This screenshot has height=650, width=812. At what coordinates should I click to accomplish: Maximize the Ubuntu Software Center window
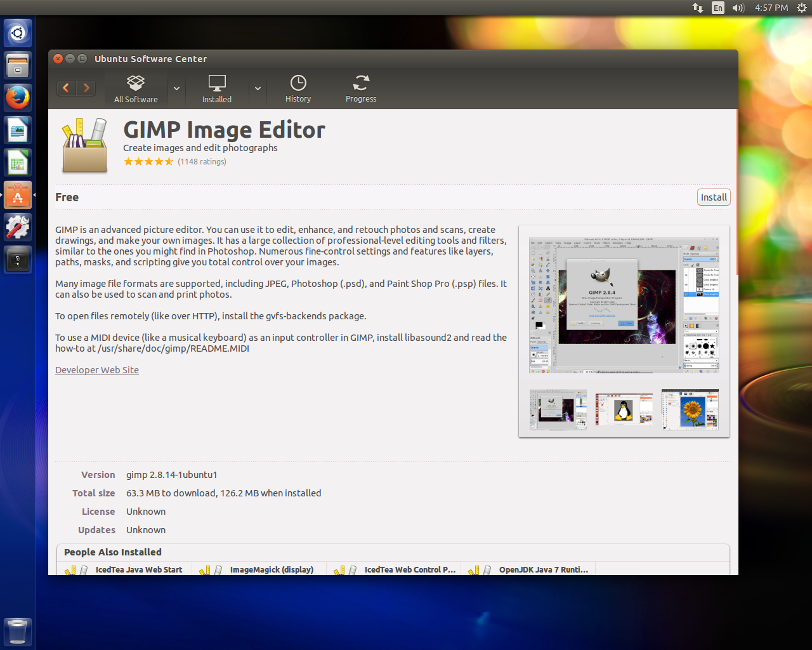pos(82,58)
